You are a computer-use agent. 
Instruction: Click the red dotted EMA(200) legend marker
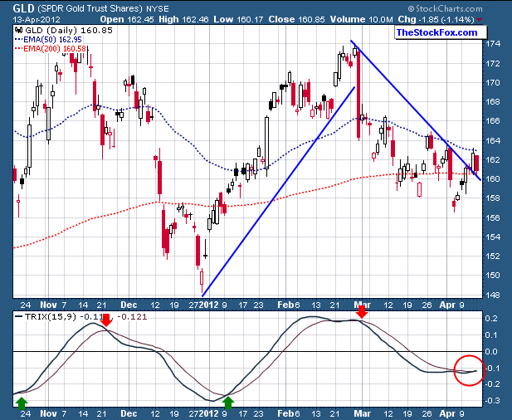pos(19,49)
